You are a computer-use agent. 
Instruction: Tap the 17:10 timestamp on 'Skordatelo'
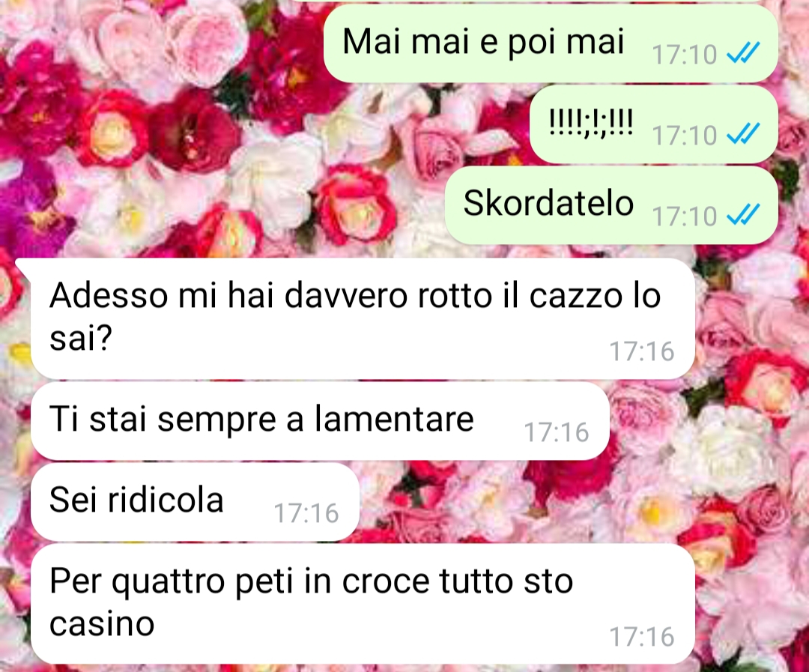pos(684,217)
